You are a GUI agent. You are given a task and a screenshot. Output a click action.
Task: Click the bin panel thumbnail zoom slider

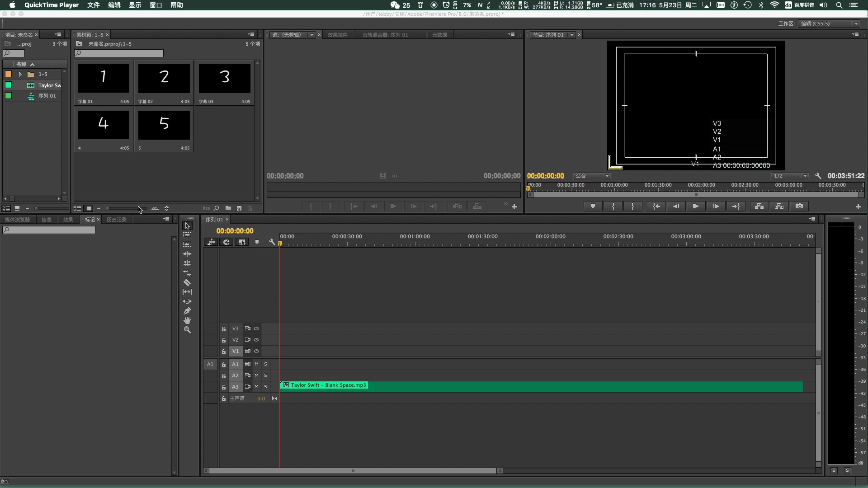pos(126,208)
